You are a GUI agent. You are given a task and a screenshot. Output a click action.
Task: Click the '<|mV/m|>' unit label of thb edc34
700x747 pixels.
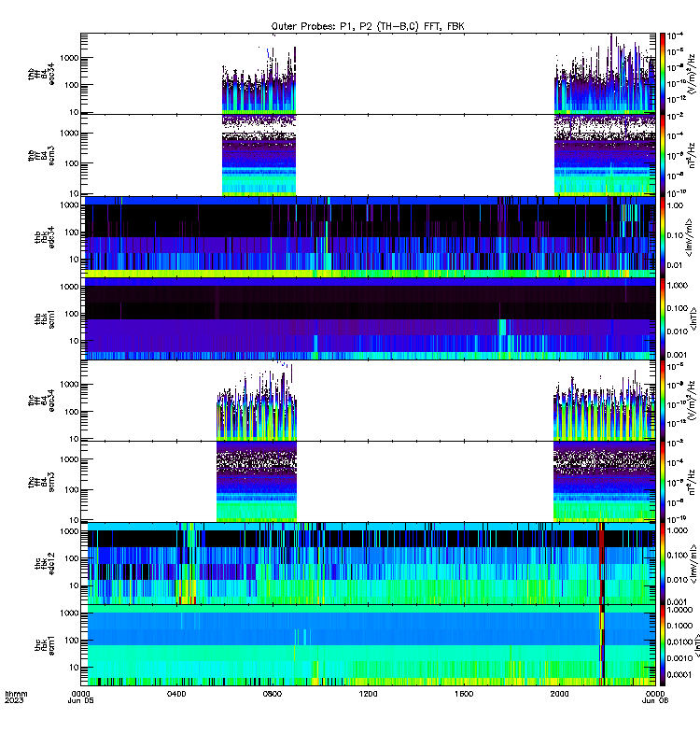pyautogui.click(x=689, y=237)
